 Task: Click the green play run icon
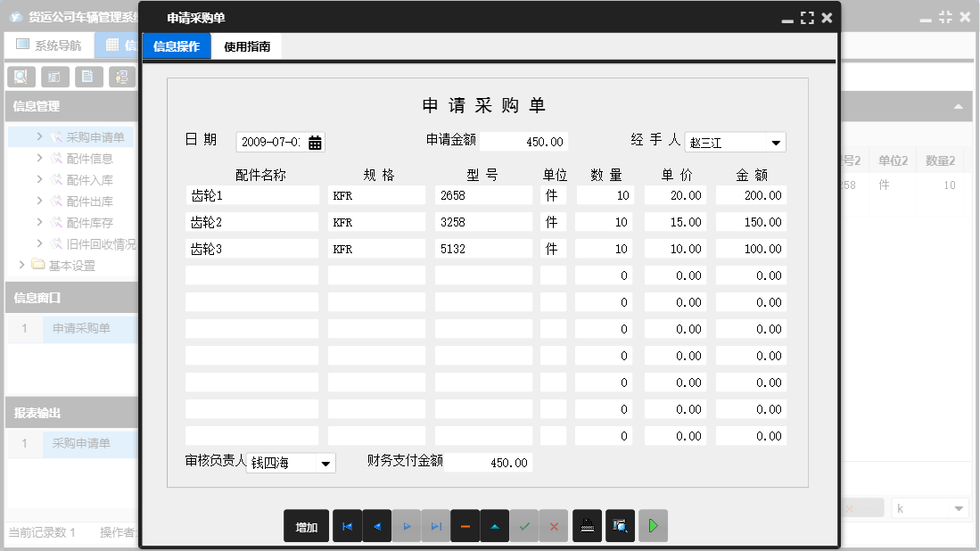point(653,526)
